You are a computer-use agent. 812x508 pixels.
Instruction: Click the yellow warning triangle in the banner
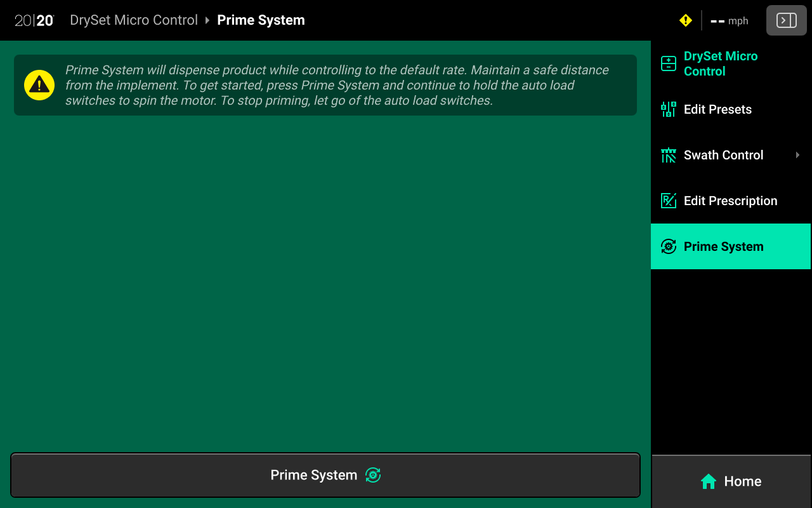(x=39, y=85)
